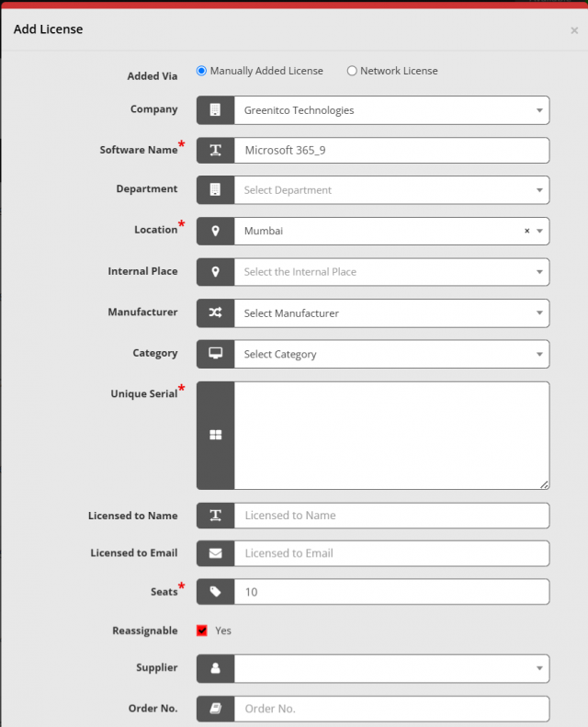Open the Select Category dropdown
The image size is (588, 727).
click(391, 354)
